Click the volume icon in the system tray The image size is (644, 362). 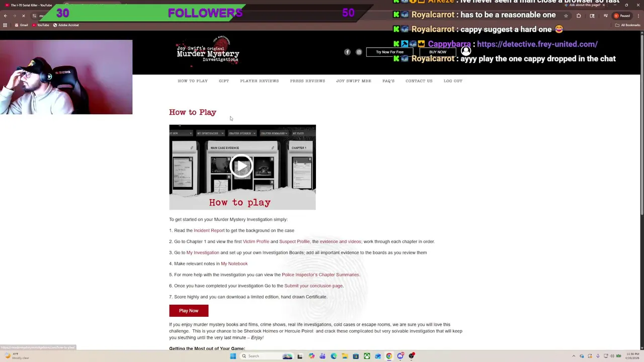(612, 356)
